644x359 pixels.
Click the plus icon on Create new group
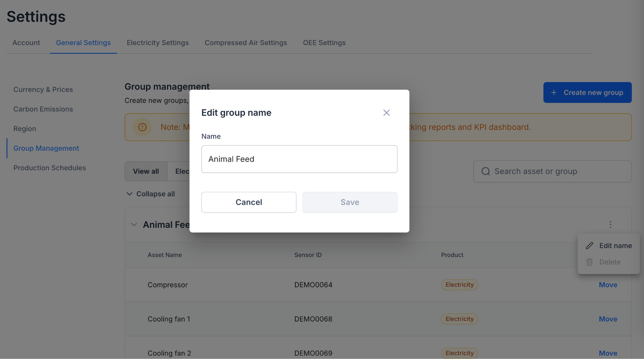tap(554, 93)
